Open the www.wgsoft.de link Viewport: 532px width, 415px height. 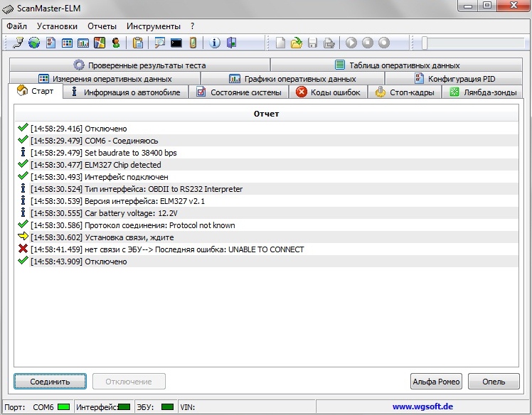(x=423, y=407)
